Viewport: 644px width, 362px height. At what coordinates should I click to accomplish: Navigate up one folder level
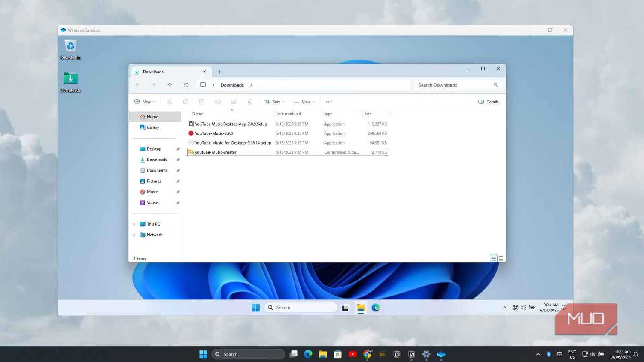pos(170,85)
